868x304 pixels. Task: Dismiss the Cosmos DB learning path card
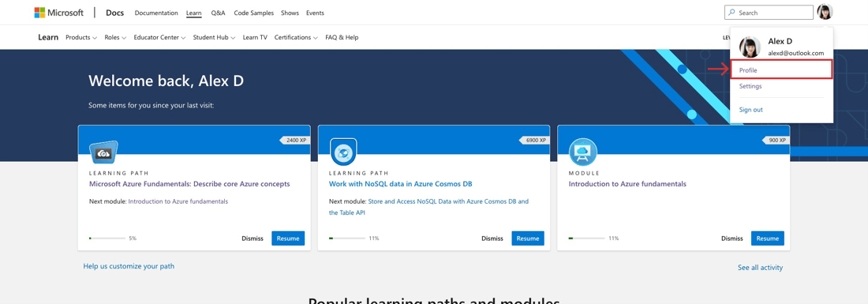[492, 238]
